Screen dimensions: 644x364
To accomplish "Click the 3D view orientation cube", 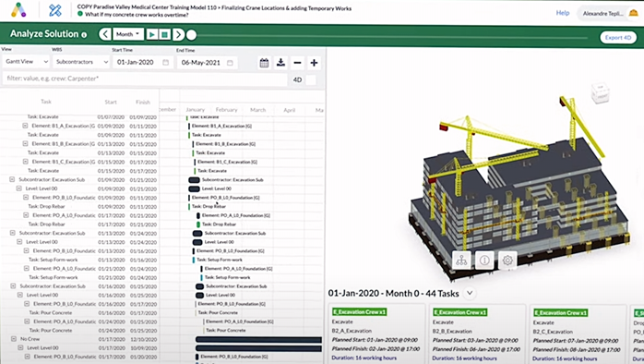I will (600, 92).
